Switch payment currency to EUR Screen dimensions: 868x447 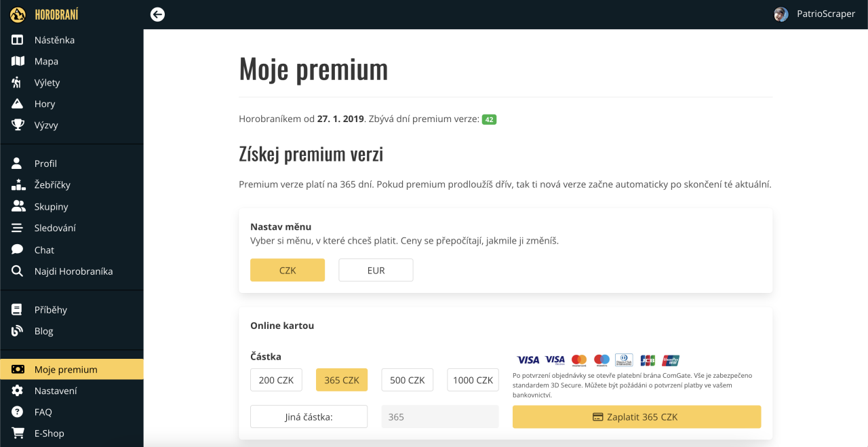[x=376, y=270]
